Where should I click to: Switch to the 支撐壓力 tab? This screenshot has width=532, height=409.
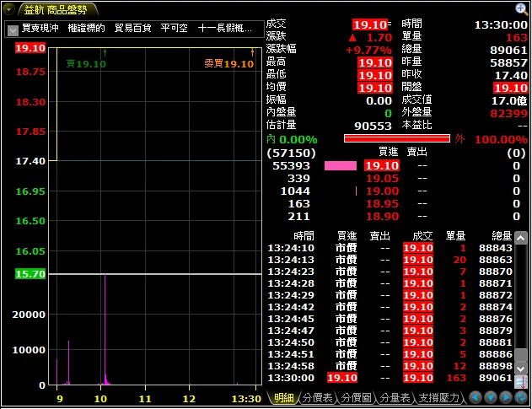pos(438,398)
